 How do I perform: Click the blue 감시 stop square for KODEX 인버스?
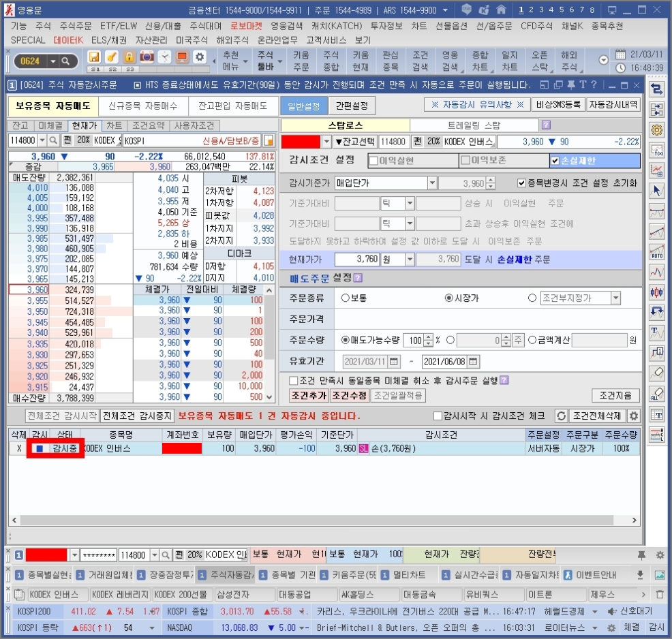[x=40, y=449]
